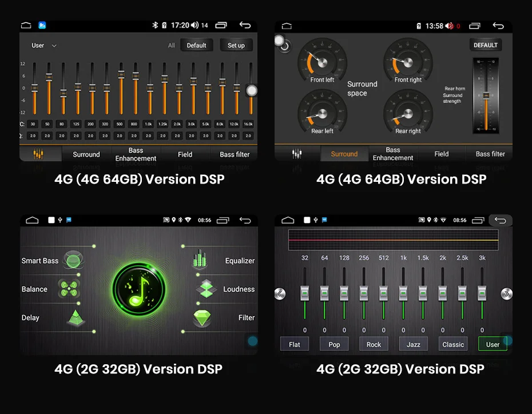
Task: Tap the volume speaker icon showing 14
Action: pyautogui.click(x=194, y=25)
